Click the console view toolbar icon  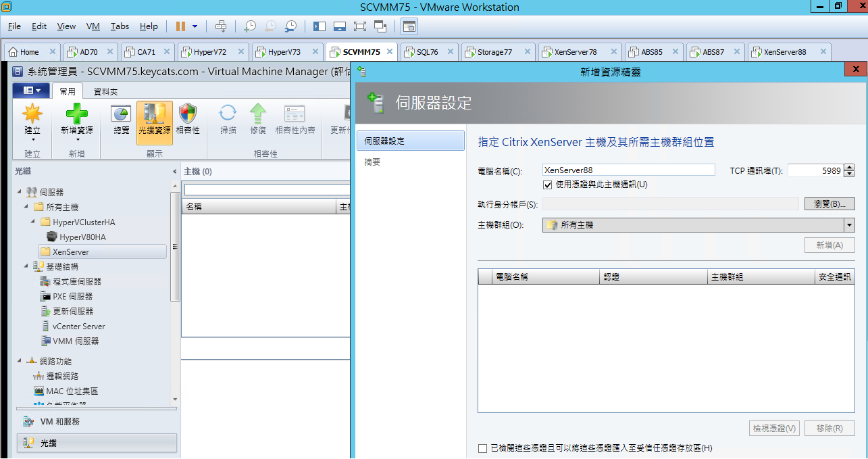coord(409,26)
